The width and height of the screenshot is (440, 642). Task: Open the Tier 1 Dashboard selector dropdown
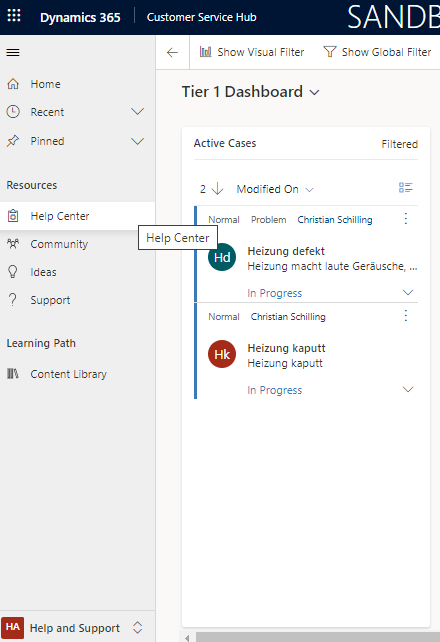click(x=314, y=93)
